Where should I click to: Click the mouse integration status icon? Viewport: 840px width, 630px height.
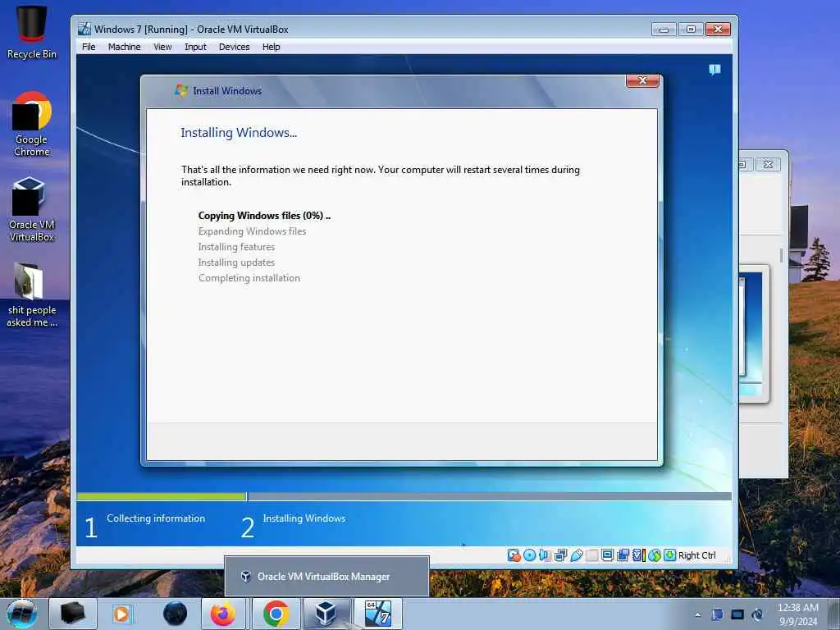pyautogui.click(x=654, y=555)
